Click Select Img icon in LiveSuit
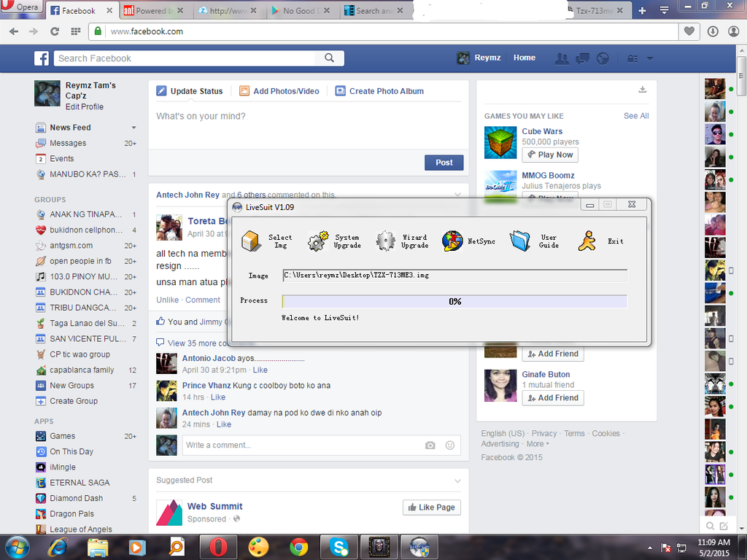 coord(251,241)
